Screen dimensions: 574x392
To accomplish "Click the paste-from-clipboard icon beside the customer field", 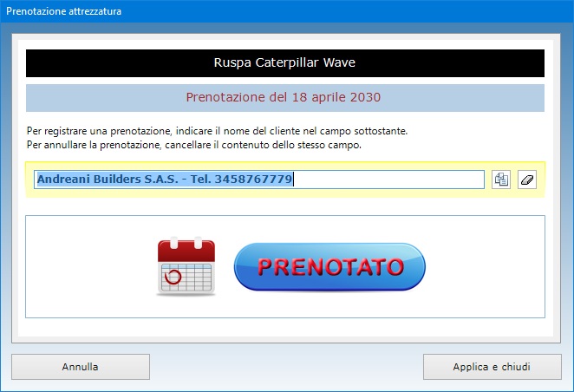I will [501, 180].
